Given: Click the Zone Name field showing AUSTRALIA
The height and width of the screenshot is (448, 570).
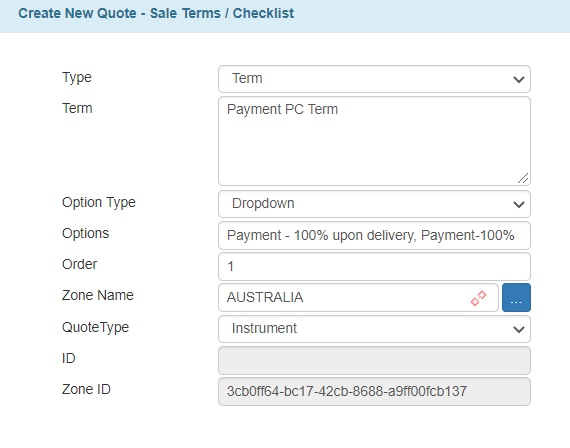Looking at the screenshot, I should pos(358,297).
